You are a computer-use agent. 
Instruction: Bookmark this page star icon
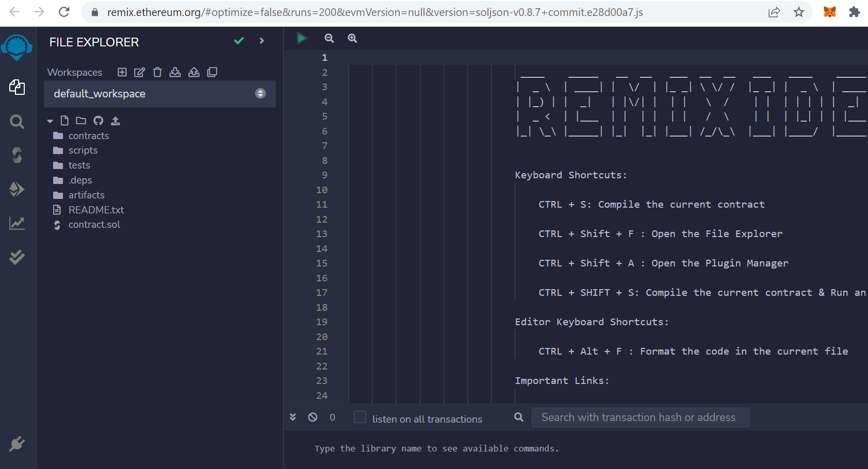click(799, 12)
